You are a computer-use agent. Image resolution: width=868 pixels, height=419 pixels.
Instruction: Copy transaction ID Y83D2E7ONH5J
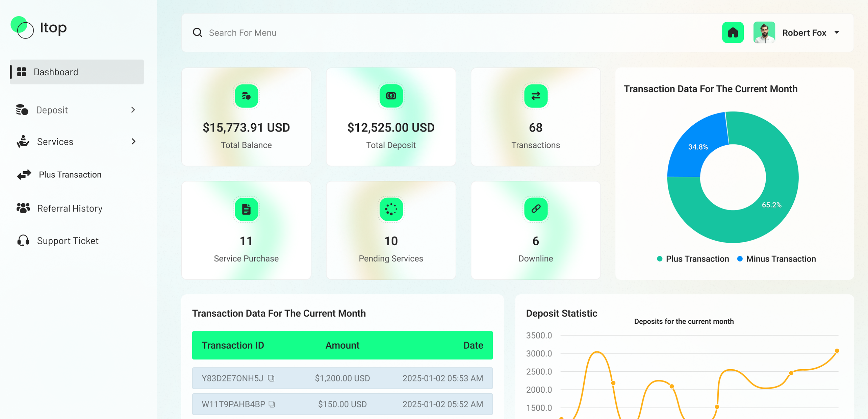pos(271,378)
